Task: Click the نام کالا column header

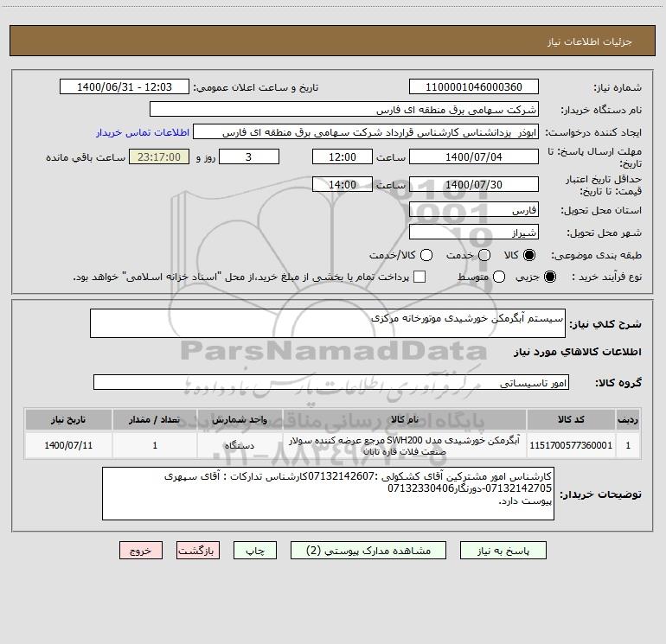Action: [x=405, y=420]
